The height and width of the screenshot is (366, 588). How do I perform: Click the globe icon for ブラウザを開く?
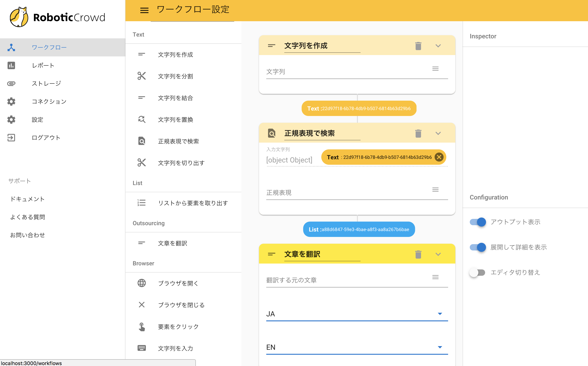[x=141, y=283]
